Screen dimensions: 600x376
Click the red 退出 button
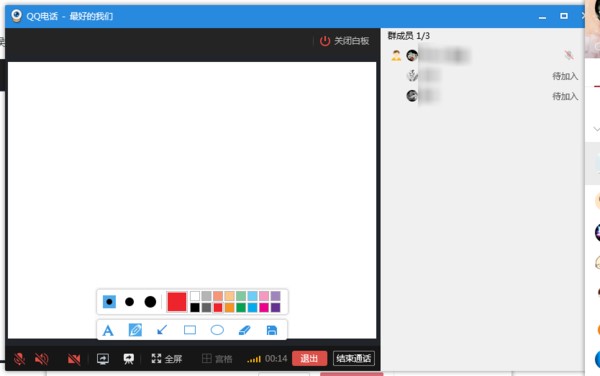309,358
